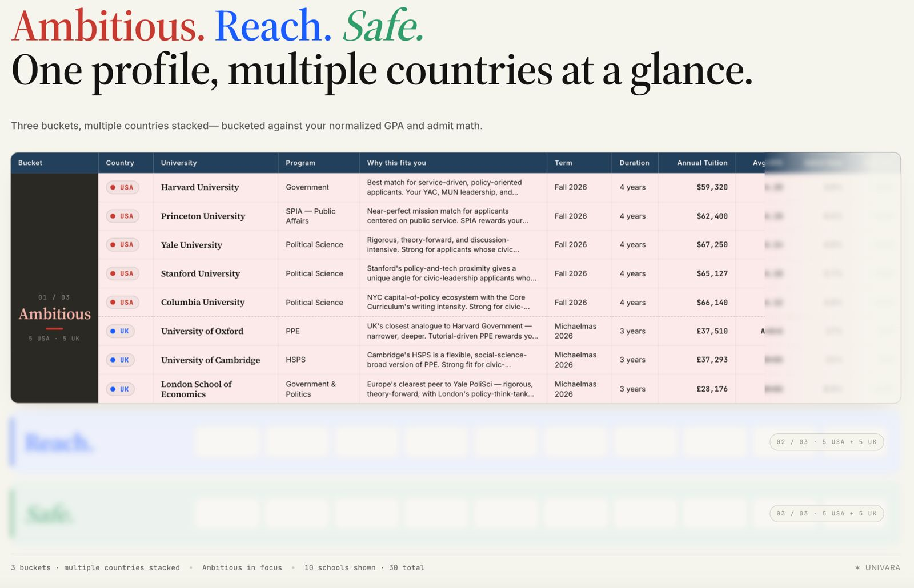Click the '03 / 03 · 5 USA + 5 UK' pill
Viewport: 914px width, 588px height.
[x=827, y=513]
